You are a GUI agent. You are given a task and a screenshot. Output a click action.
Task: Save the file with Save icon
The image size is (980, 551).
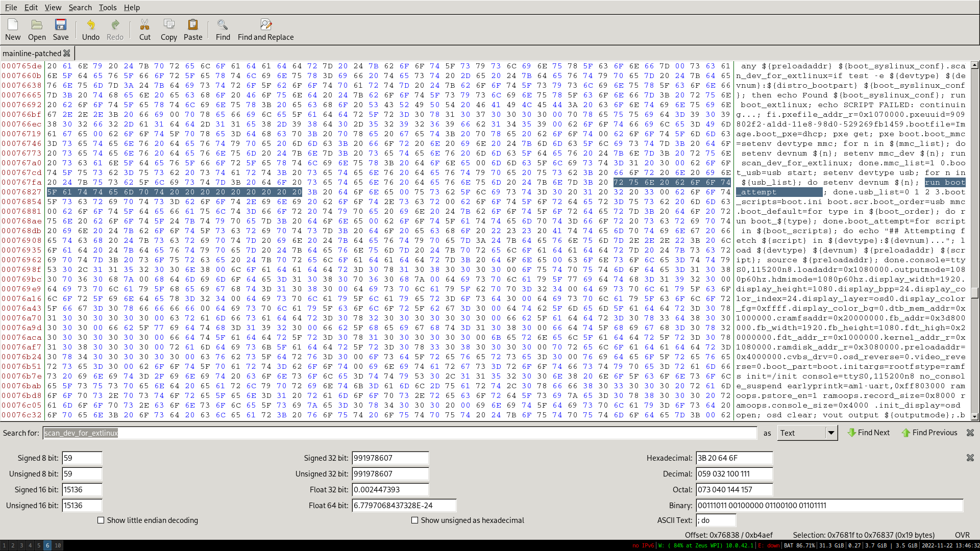[61, 30]
